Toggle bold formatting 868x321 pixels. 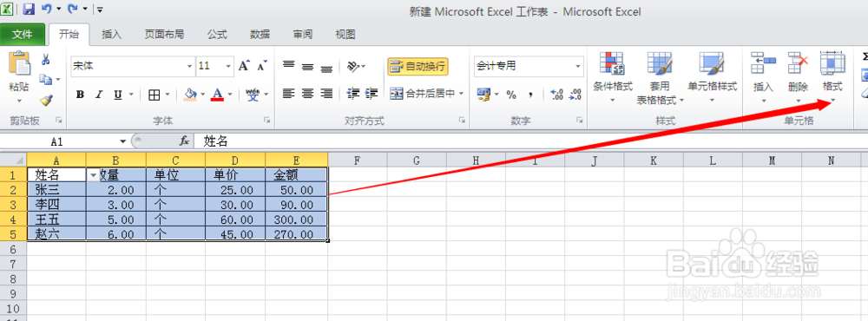[x=80, y=95]
